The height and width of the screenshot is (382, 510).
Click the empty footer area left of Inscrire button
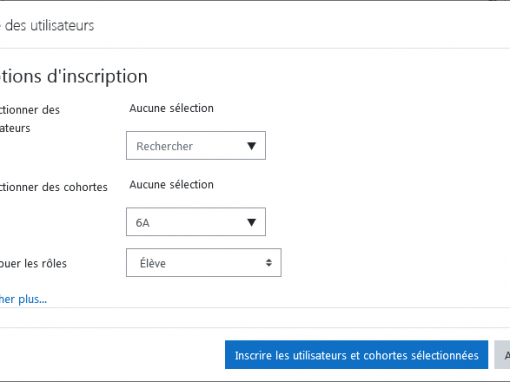pyautogui.click(x=112, y=355)
